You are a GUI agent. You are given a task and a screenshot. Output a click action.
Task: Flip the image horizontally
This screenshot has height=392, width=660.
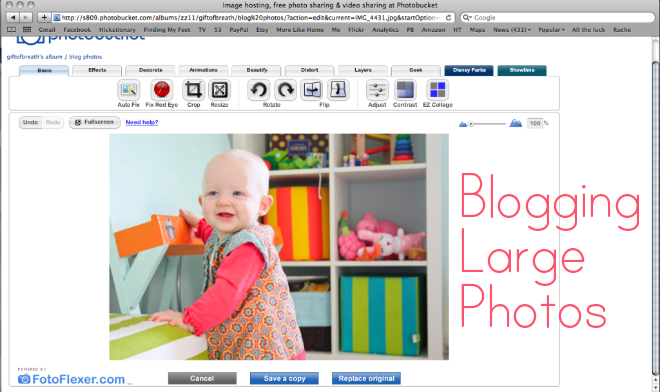311,90
